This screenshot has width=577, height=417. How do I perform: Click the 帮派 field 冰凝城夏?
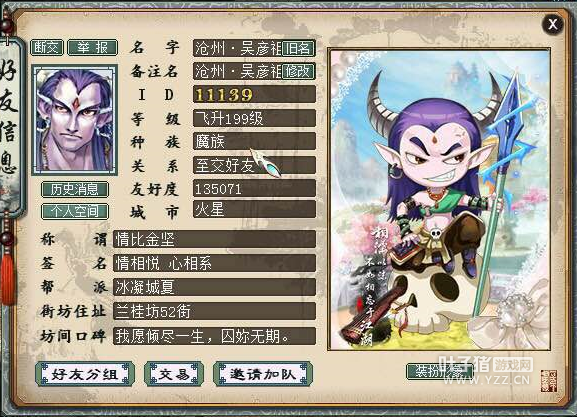215,287
